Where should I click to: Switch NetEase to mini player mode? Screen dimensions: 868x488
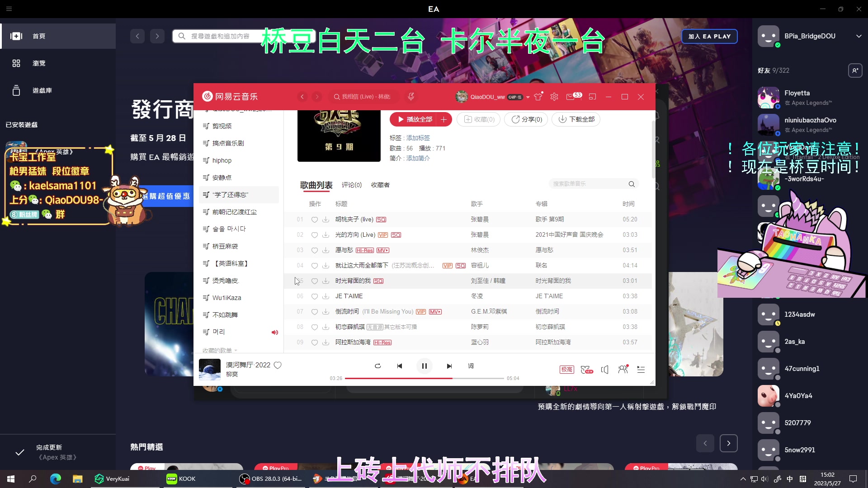[592, 97]
